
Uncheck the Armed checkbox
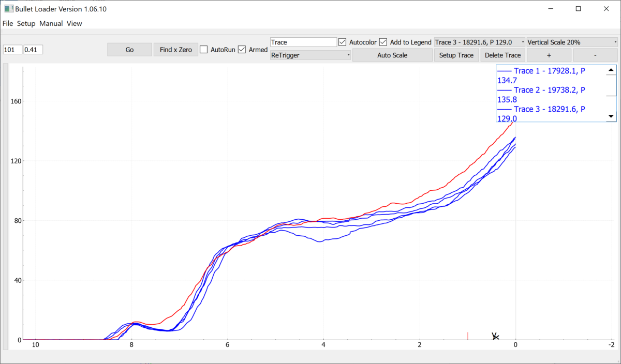tap(242, 50)
